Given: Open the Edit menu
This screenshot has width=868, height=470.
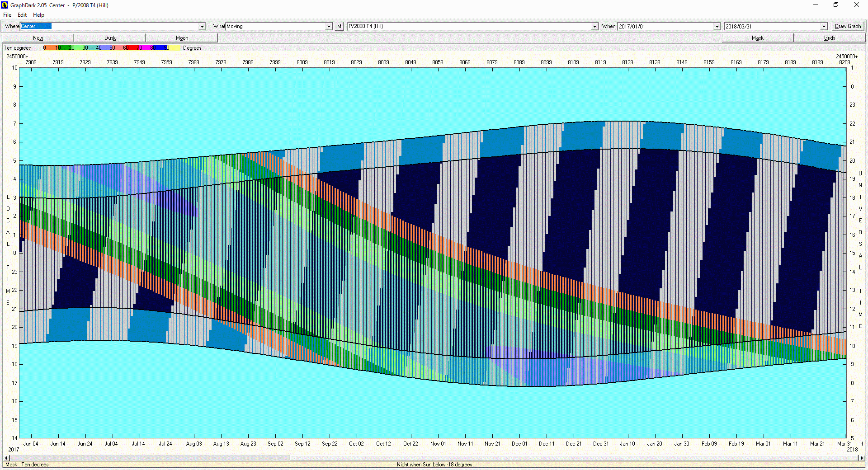Looking at the screenshot, I should tap(22, 15).
